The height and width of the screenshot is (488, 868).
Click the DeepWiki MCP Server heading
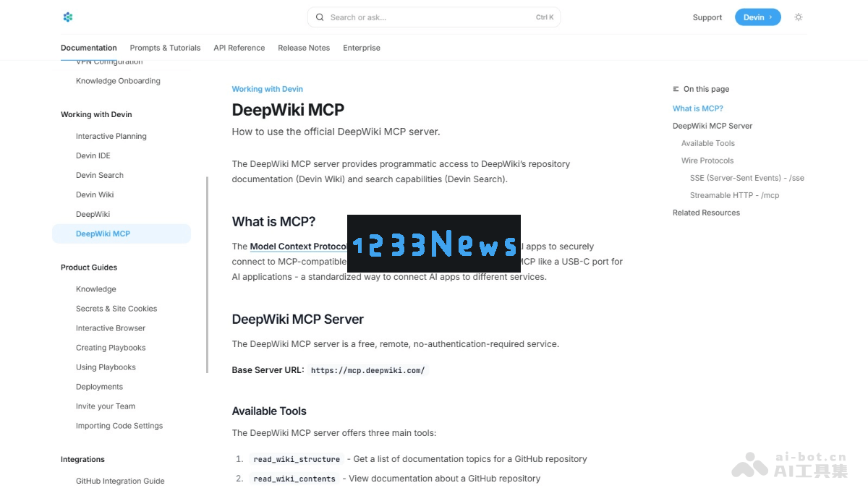297,320
